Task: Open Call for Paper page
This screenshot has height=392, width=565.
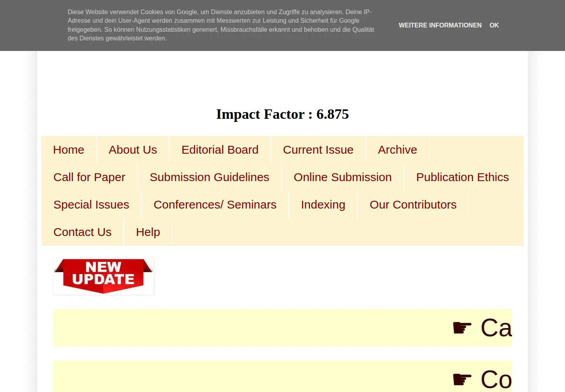Action: pyautogui.click(x=89, y=177)
